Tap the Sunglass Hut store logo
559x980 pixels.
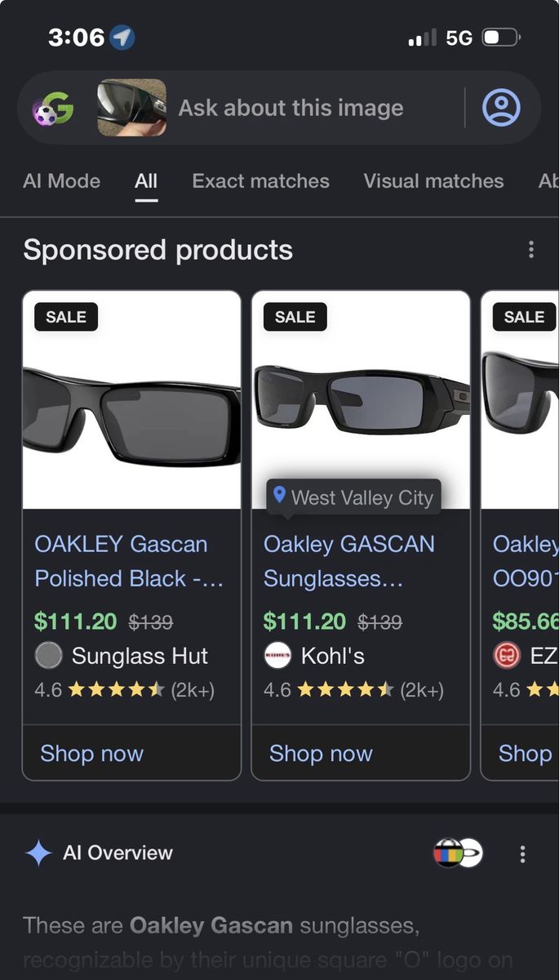(49, 656)
